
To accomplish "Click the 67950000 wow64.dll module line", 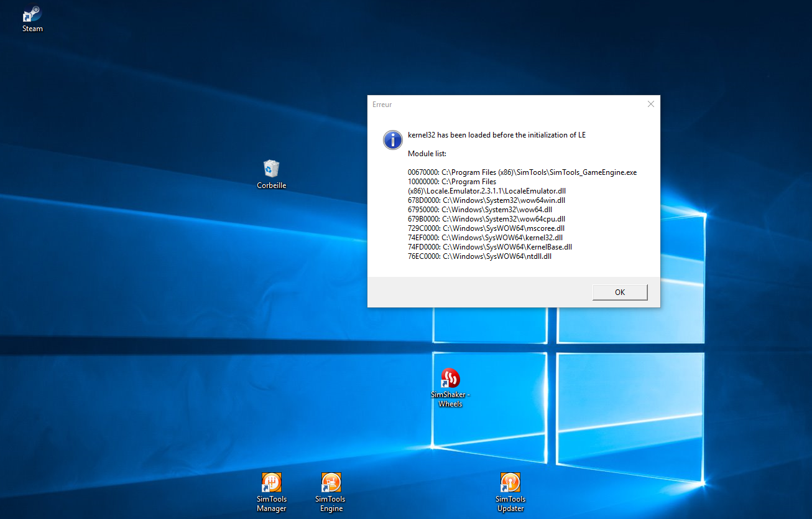I will pos(480,210).
